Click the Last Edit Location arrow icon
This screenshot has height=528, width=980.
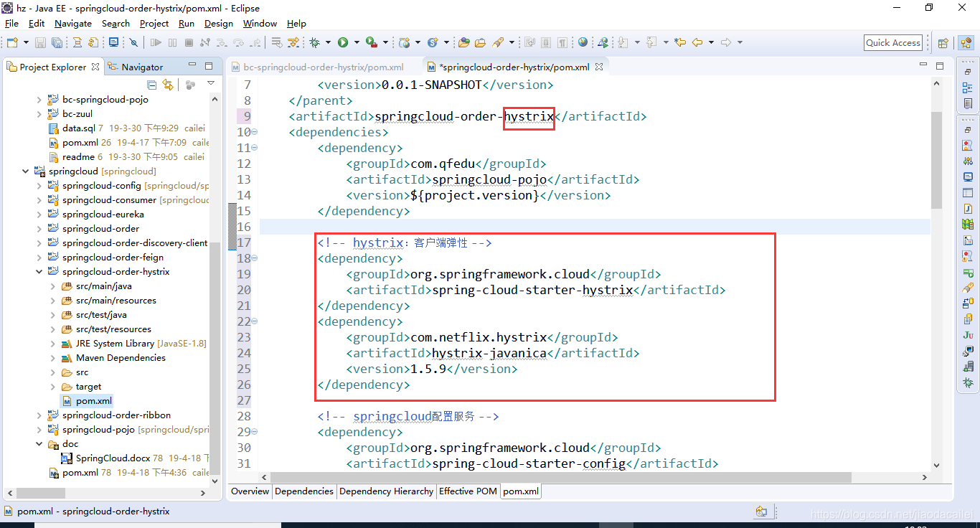click(x=680, y=42)
